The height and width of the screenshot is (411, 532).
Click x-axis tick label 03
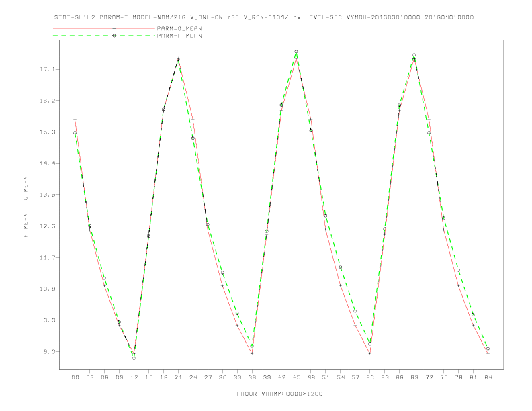pos(89,377)
